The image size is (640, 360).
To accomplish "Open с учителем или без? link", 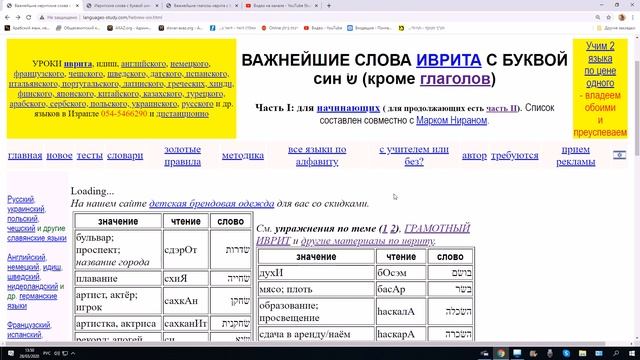I will [414, 156].
